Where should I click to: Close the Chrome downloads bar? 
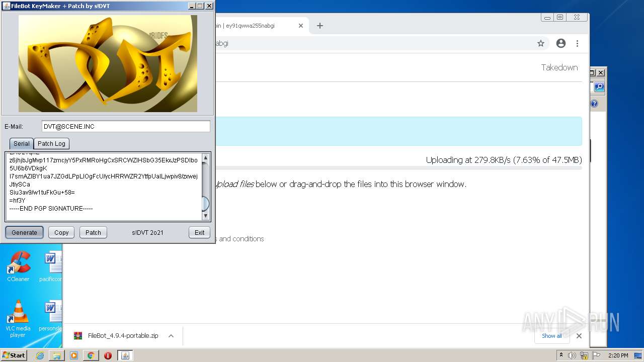(579, 336)
